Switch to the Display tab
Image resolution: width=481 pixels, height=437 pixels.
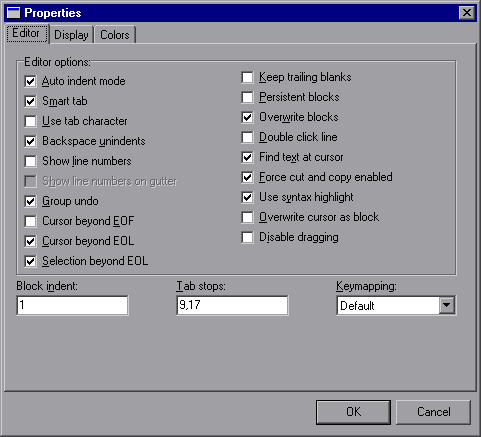click(71, 35)
